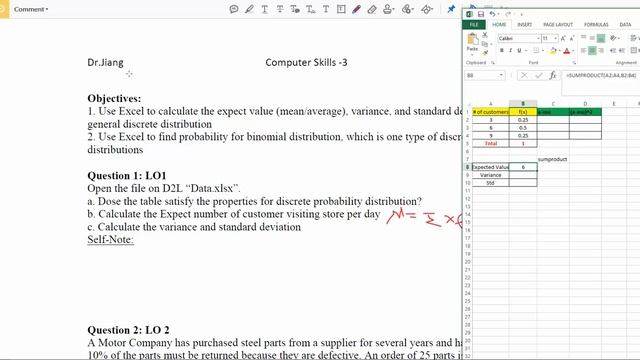Image resolution: width=640 pixels, height=360 pixels.
Task: Increase font size with larger A
Action: coord(563,38)
